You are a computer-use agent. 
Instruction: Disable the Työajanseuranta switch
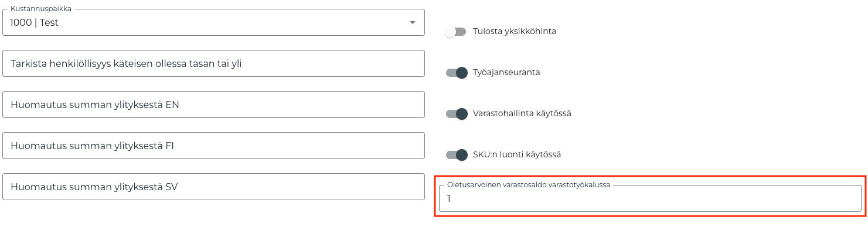click(457, 73)
